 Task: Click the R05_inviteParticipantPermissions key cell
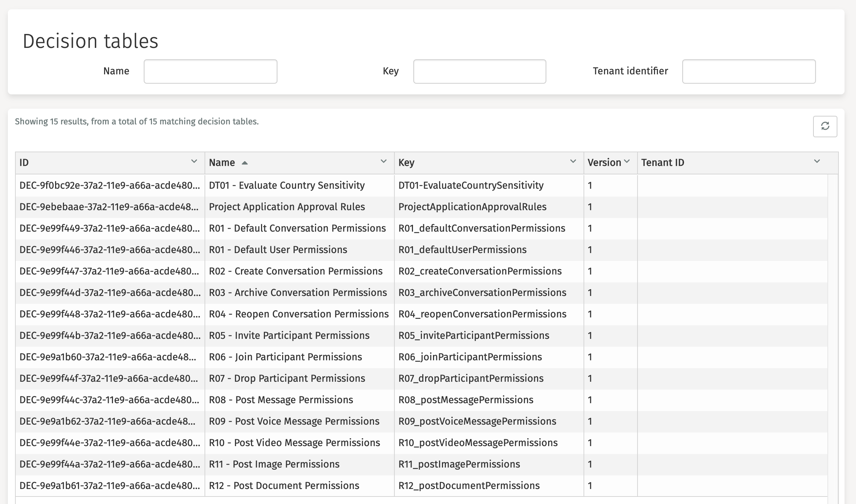pyautogui.click(x=474, y=335)
